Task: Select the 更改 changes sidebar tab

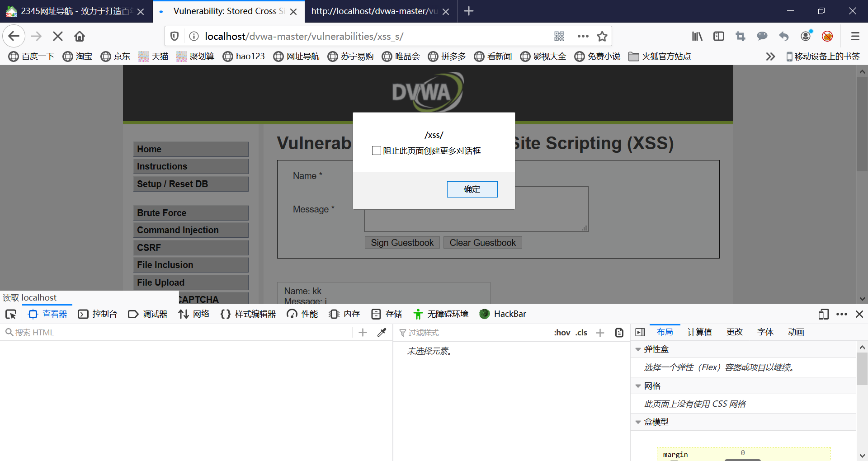Action: (x=735, y=332)
